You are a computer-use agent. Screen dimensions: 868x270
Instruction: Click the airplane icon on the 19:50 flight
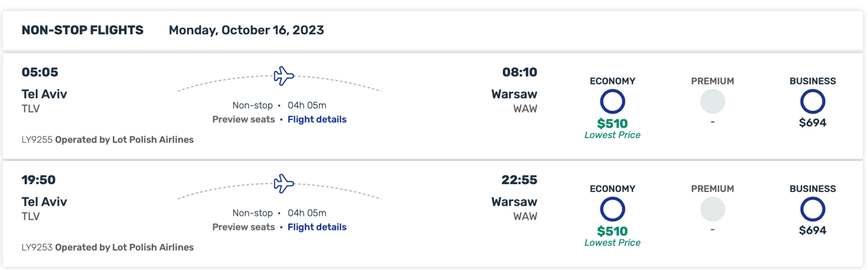point(283,184)
